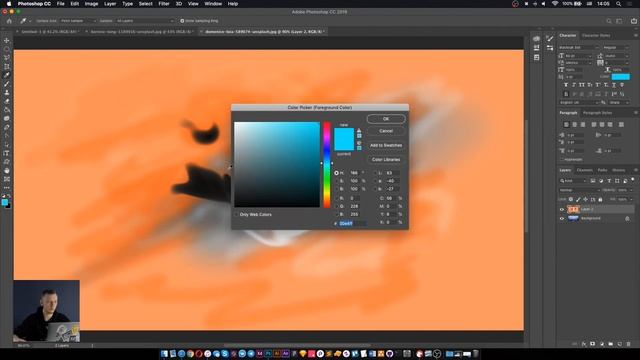Click Faux Bold T icon in Character panel
The width and height of the screenshot is (640, 360).
(566, 85)
